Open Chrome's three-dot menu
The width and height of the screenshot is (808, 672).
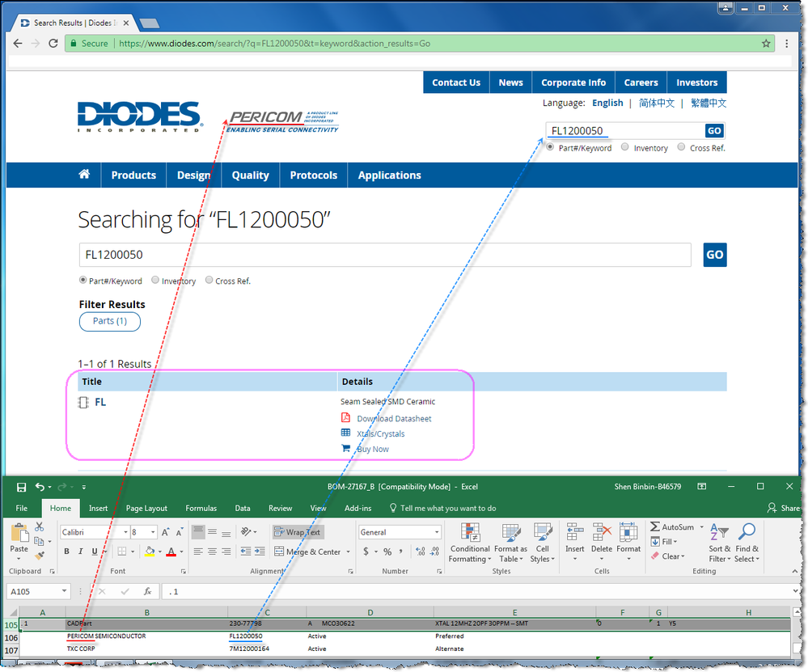point(787,44)
